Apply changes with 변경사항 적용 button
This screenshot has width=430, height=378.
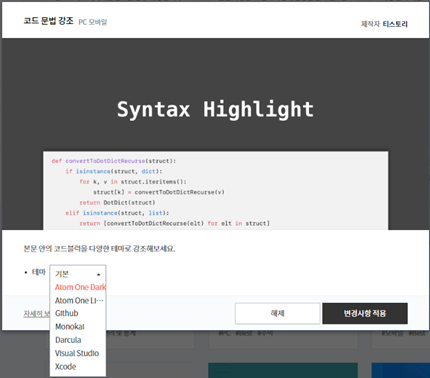point(365,313)
